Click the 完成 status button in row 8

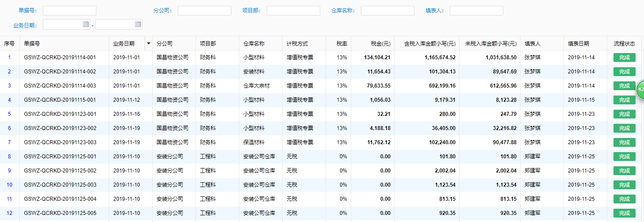624,157
